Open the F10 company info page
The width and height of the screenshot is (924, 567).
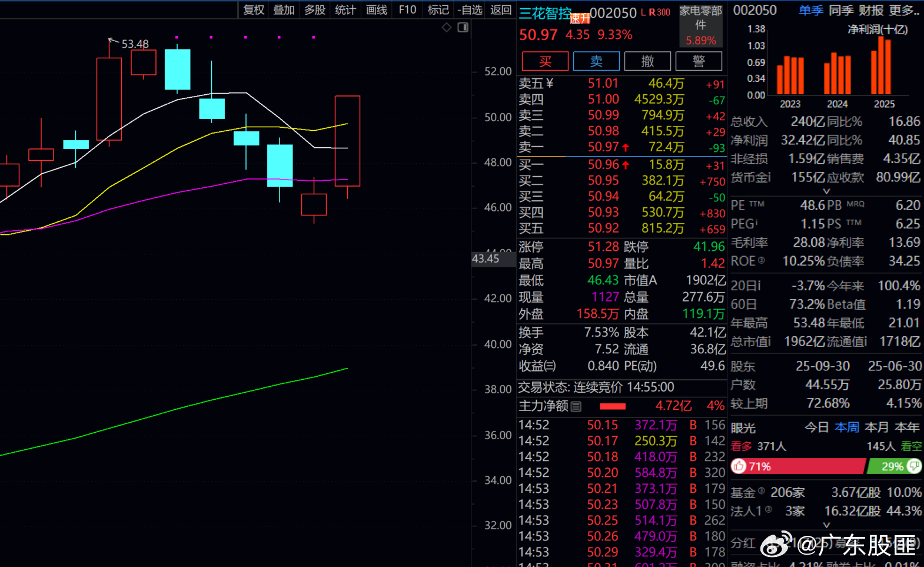[407, 10]
